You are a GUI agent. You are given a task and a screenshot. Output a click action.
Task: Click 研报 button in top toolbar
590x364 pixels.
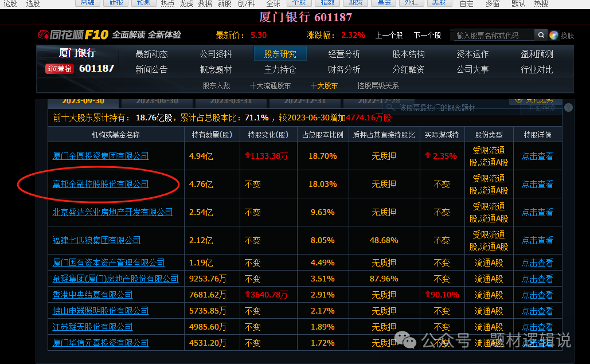116,3
